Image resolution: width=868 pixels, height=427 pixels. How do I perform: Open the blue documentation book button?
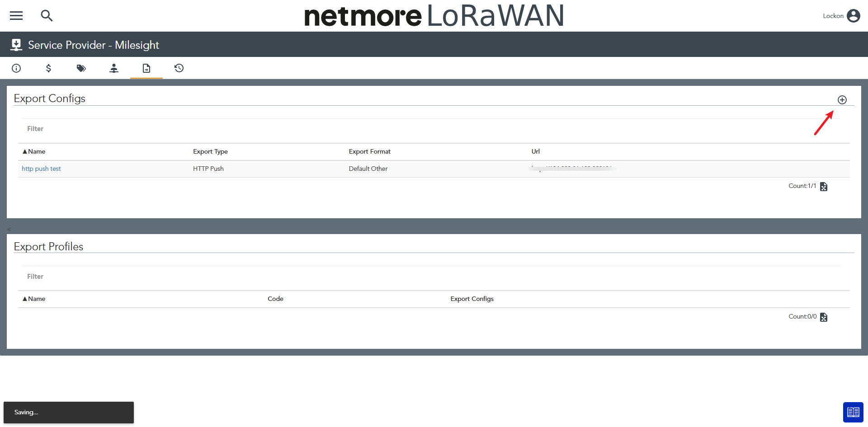coord(853,412)
